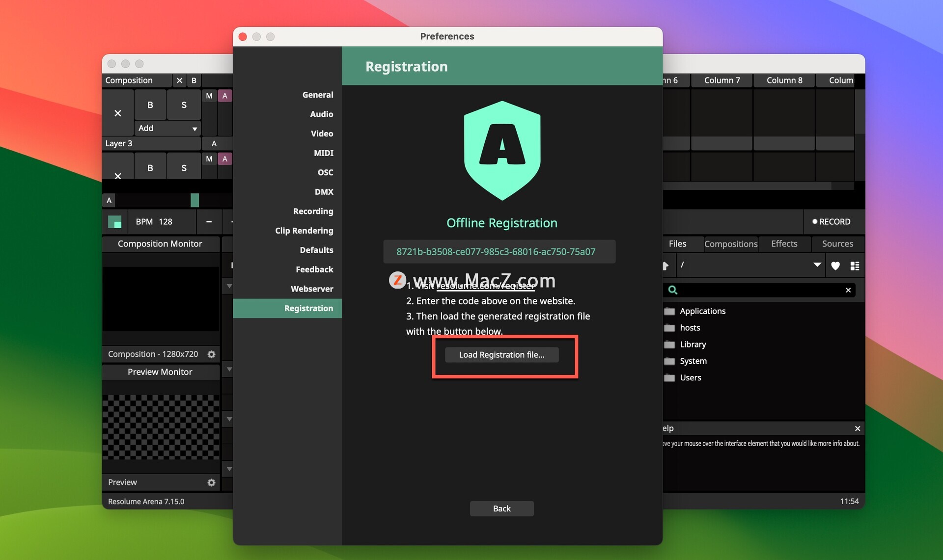The width and height of the screenshot is (943, 560).
Task: Toggle pink A button below Layer 3 label
Action: tap(225, 159)
